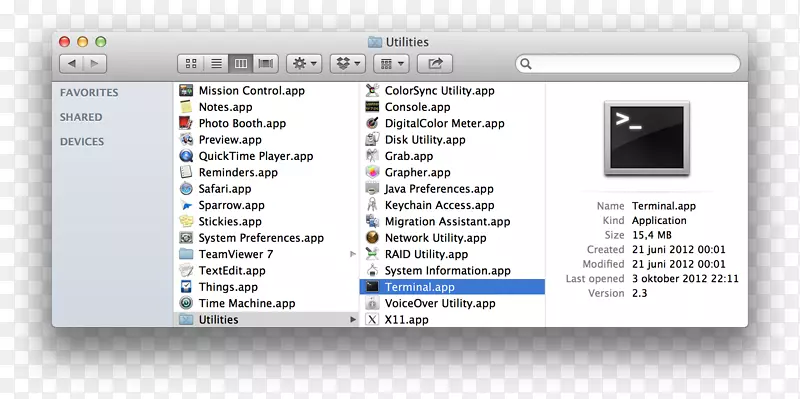Open the Dropbox toolbar dropdown
This screenshot has width=800, height=399.
click(348, 64)
